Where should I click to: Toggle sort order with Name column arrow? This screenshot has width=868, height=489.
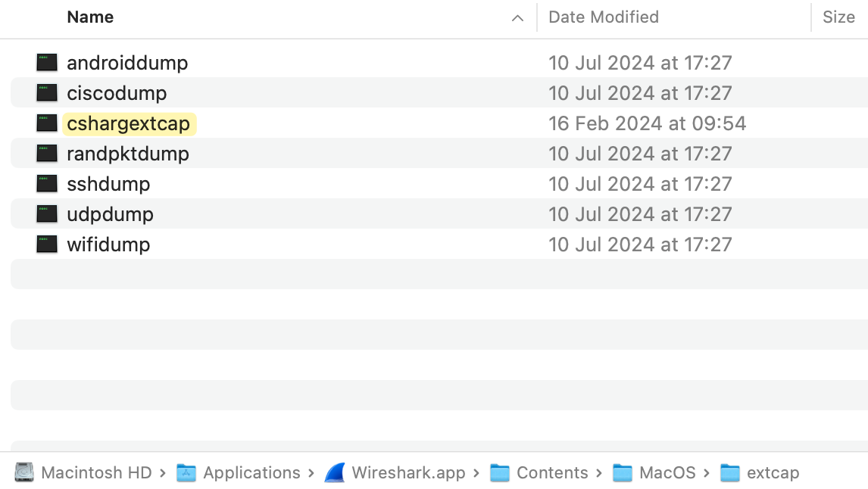tap(518, 17)
